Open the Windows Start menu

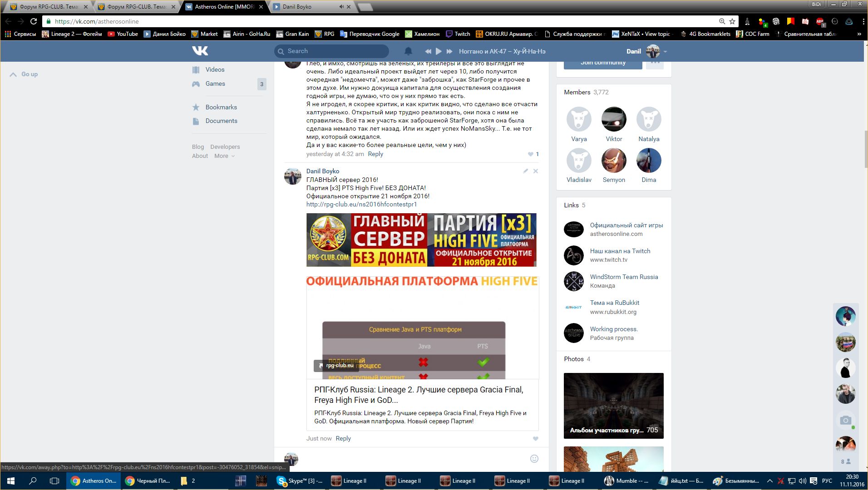(11, 481)
